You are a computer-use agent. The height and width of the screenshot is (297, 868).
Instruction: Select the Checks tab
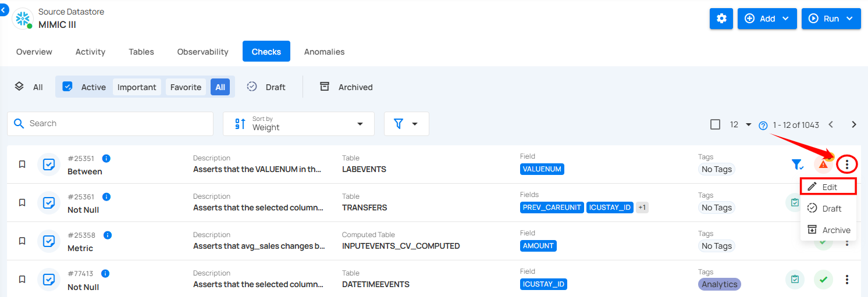pos(266,52)
